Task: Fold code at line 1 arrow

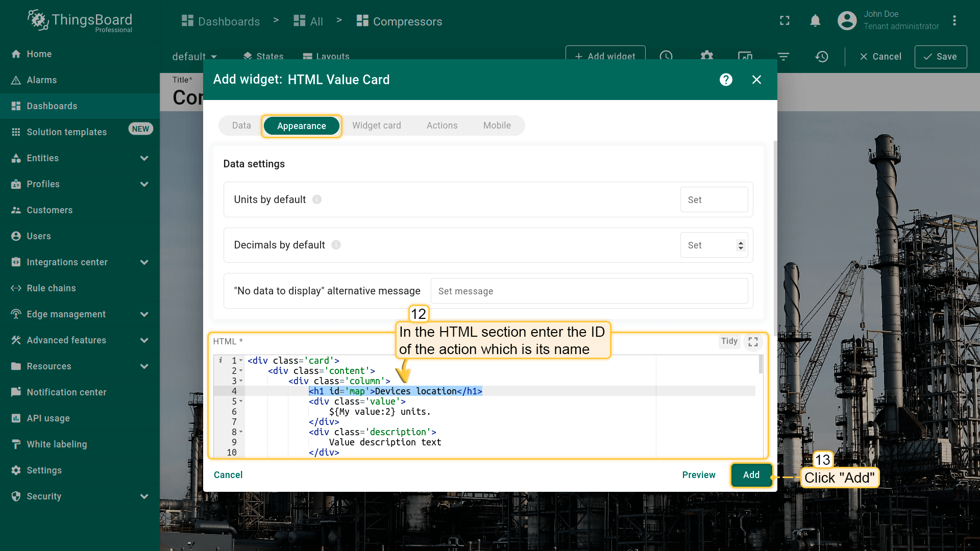Action: [x=241, y=361]
